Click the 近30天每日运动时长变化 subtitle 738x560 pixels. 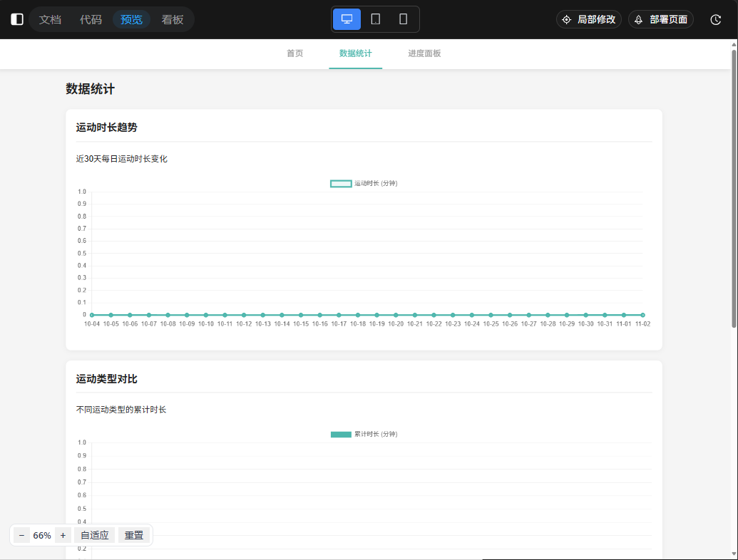pyautogui.click(x=121, y=159)
